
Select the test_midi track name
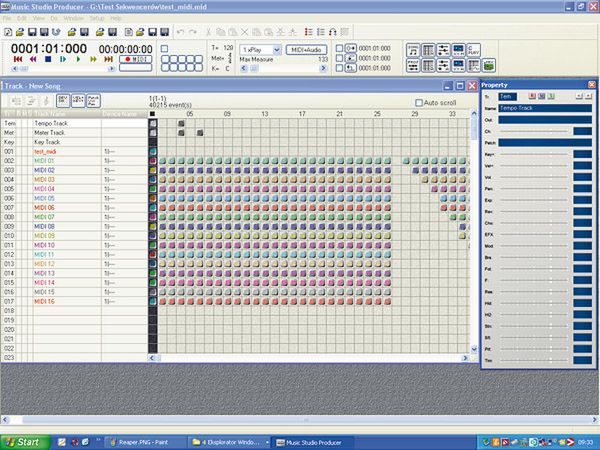pyautogui.click(x=45, y=152)
